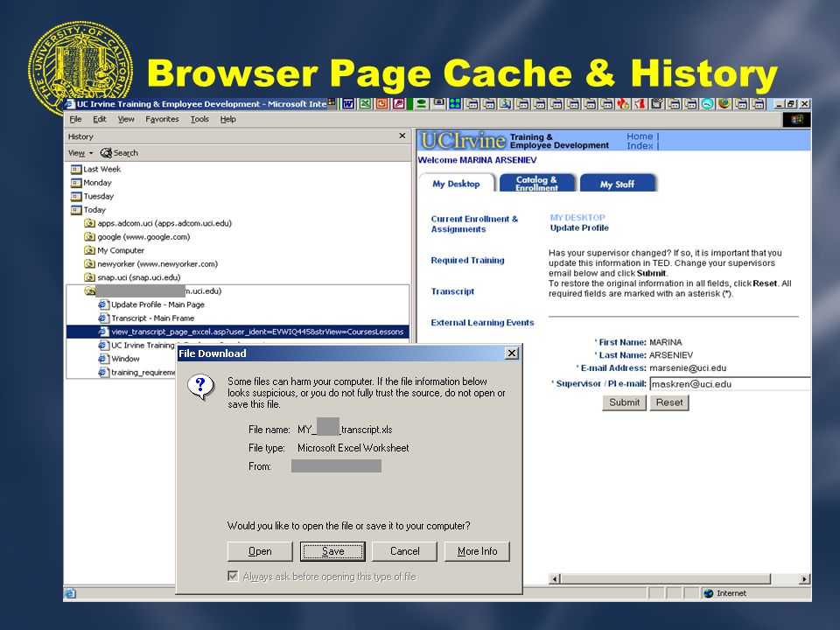
Task: Click the google site folder icon
Action: (89, 237)
